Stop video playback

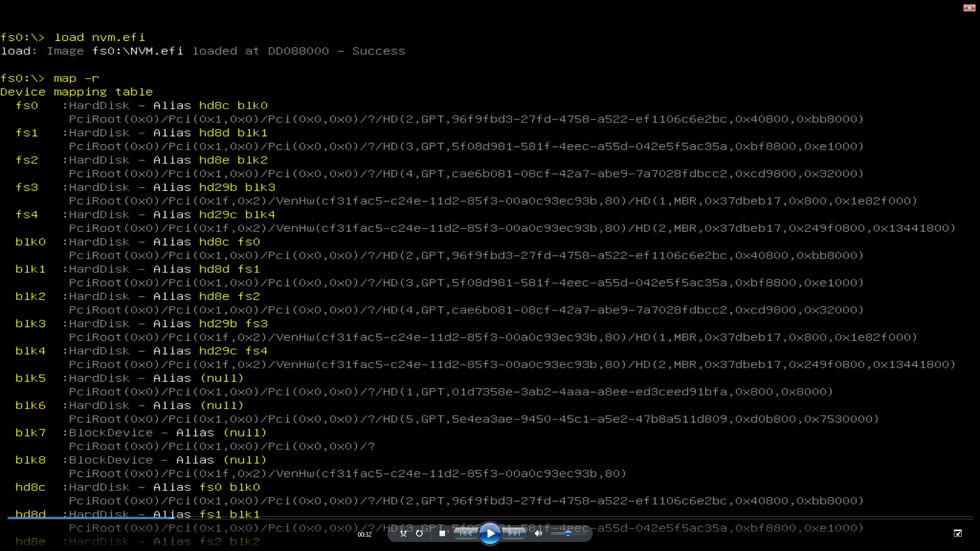(x=442, y=534)
